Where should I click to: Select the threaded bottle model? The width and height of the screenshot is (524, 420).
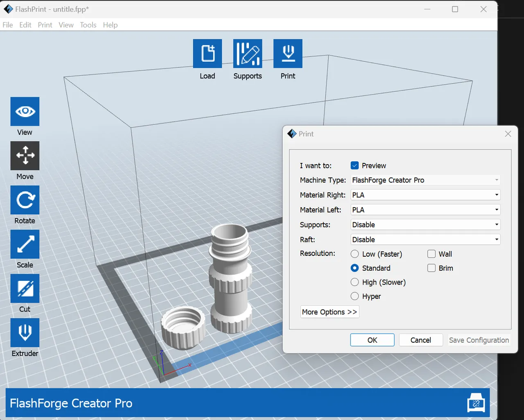pos(230,278)
